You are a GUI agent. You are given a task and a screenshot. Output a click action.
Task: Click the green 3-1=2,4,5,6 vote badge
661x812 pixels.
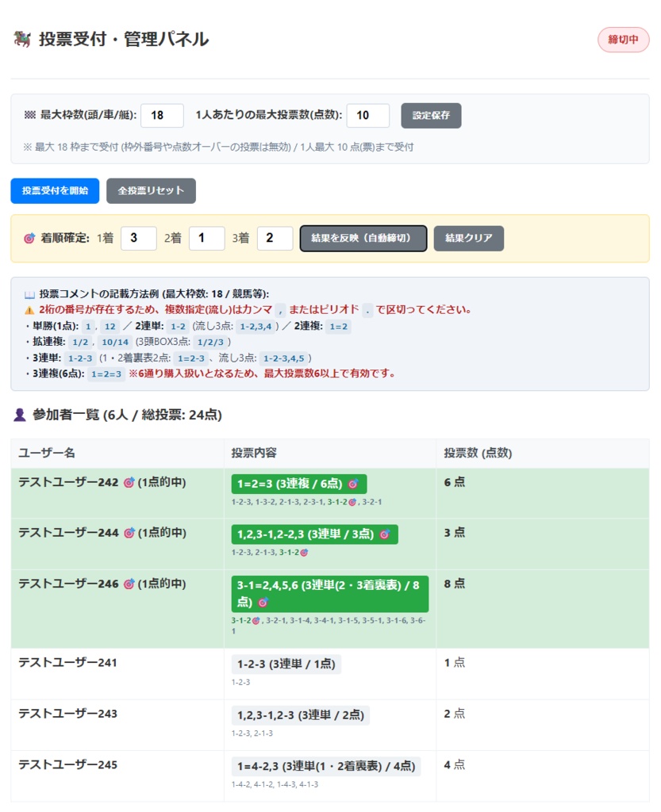pyautogui.click(x=330, y=593)
